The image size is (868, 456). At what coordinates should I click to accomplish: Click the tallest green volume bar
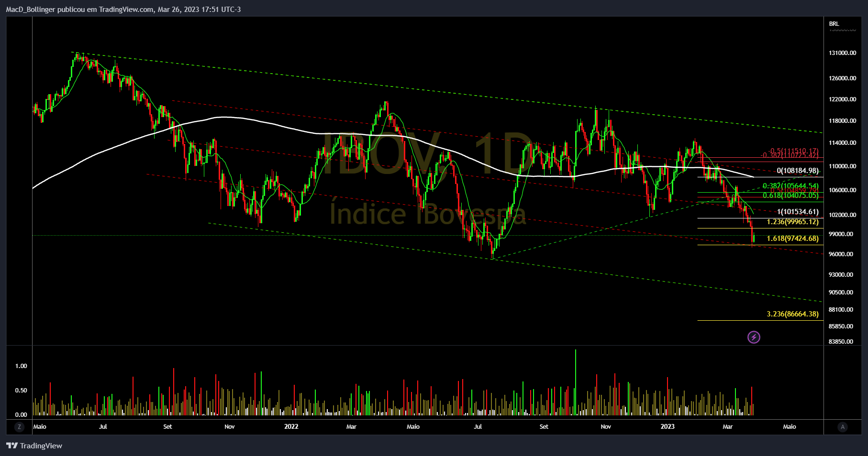575,382
